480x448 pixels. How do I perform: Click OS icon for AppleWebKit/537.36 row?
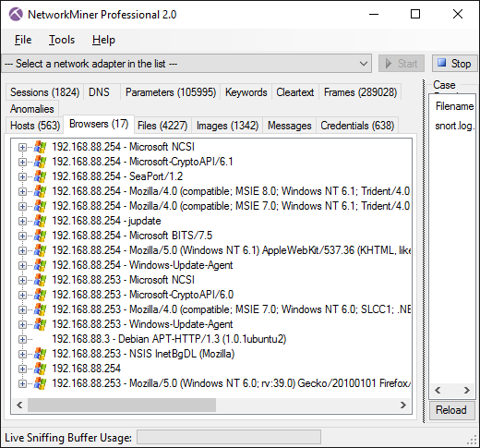(x=40, y=250)
